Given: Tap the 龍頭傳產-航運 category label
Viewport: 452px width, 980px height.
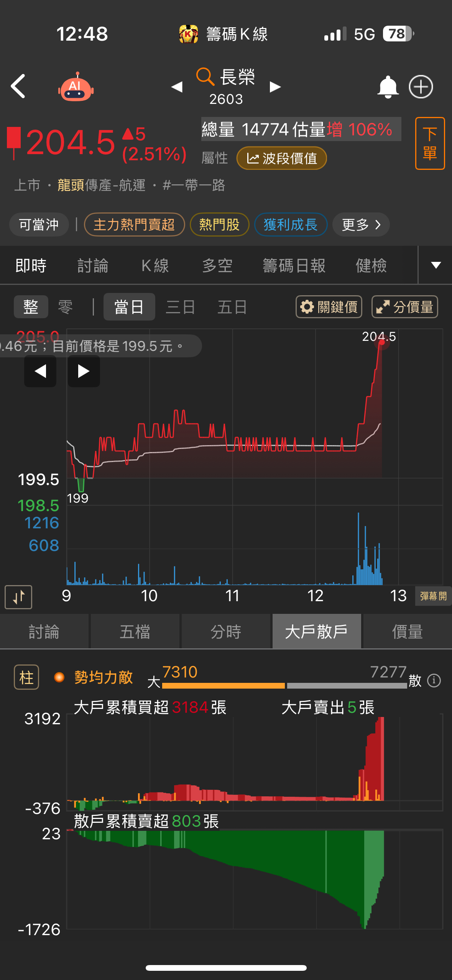Looking at the screenshot, I should pos(102,185).
